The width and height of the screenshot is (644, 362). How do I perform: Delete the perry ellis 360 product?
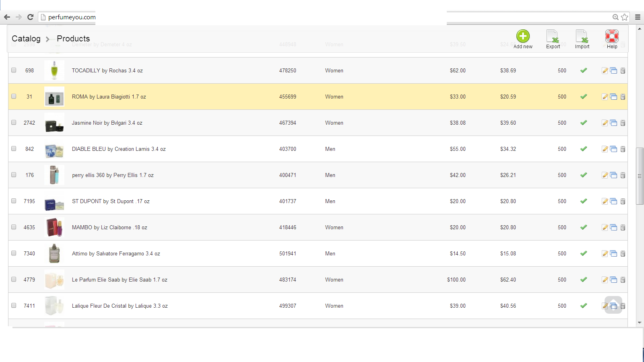[623, 175]
